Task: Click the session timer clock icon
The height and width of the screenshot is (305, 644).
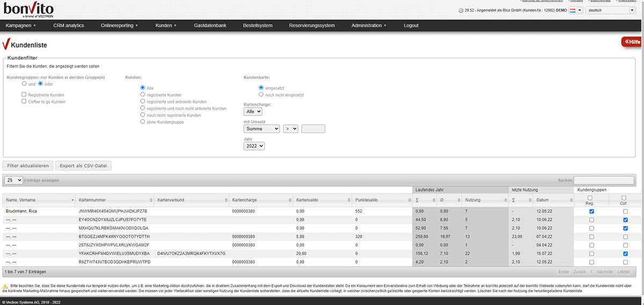Action: [x=461, y=10]
